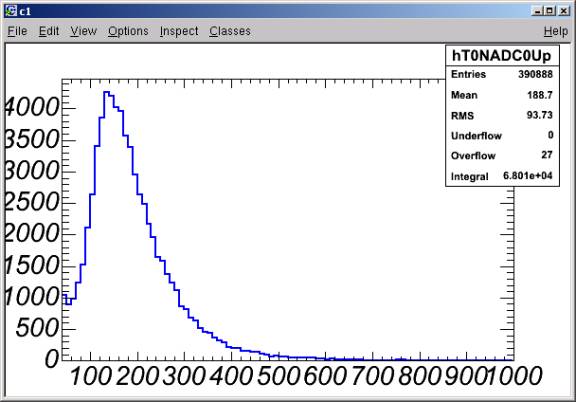Click the Overflow row in stats box

(502, 155)
